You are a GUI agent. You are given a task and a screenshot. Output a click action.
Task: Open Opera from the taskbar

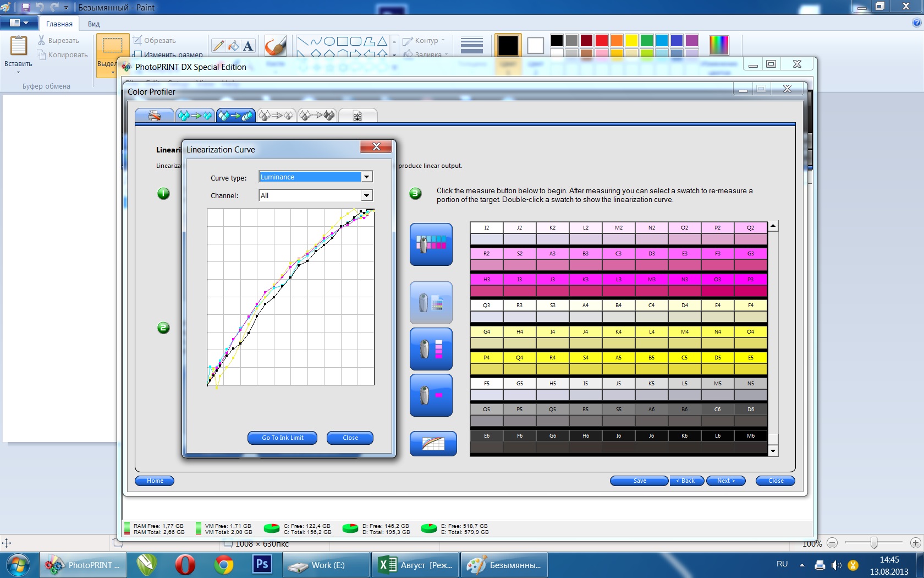185,565
